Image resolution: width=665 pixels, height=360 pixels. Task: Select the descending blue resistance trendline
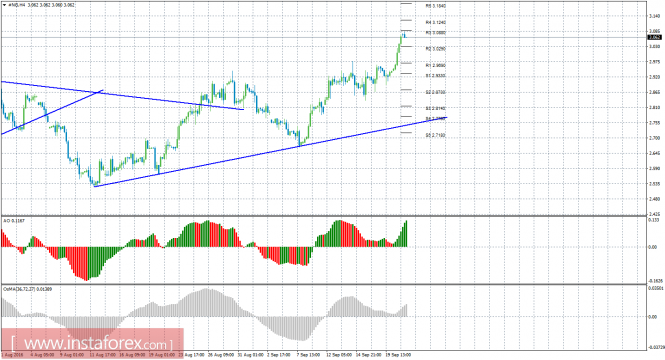tap(122, 95)
